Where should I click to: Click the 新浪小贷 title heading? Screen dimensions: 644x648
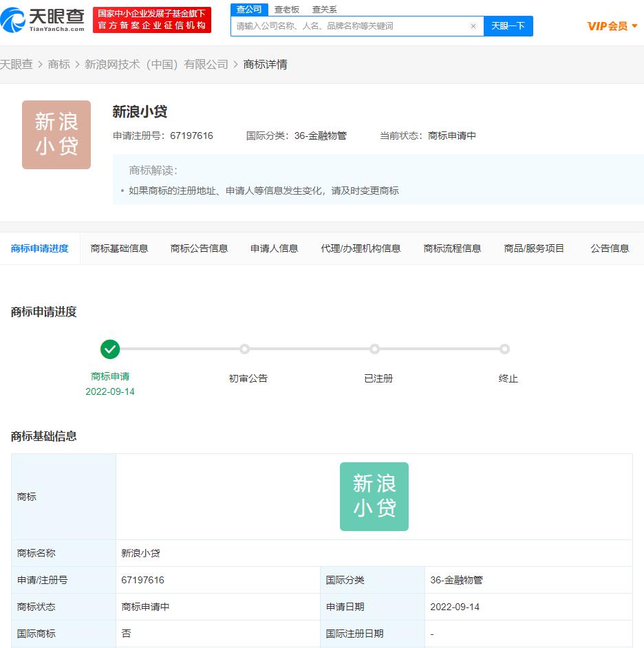pos(140,111)
